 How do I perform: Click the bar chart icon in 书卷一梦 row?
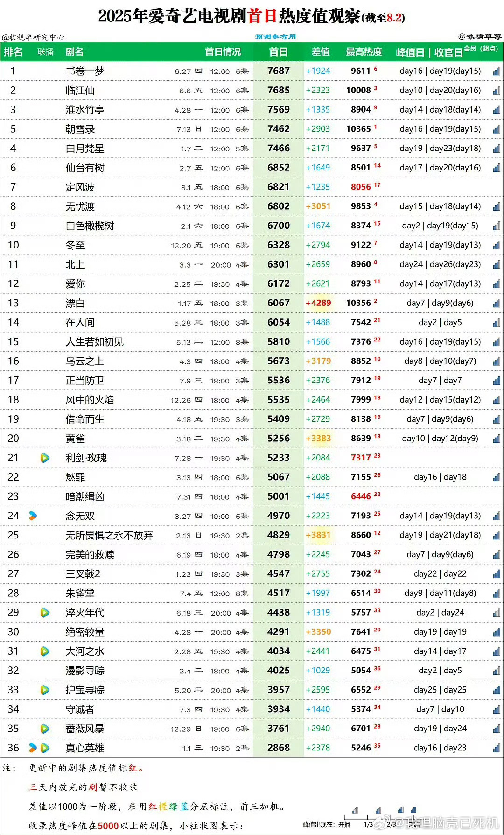click(497, 71)
